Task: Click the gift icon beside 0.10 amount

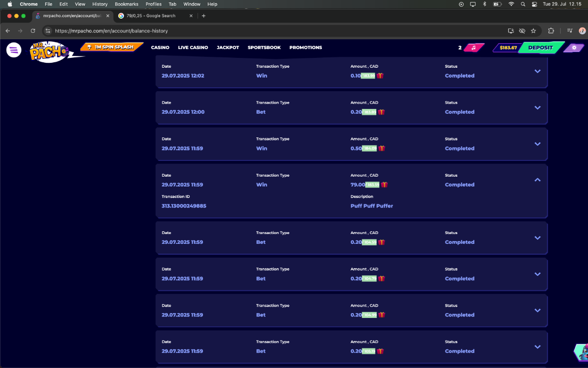Action: [x=380, y=76]
